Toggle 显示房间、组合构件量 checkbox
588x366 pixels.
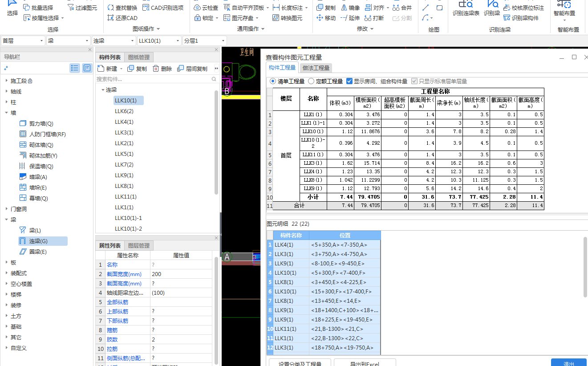pyautogui.click(x=349, y=81)
